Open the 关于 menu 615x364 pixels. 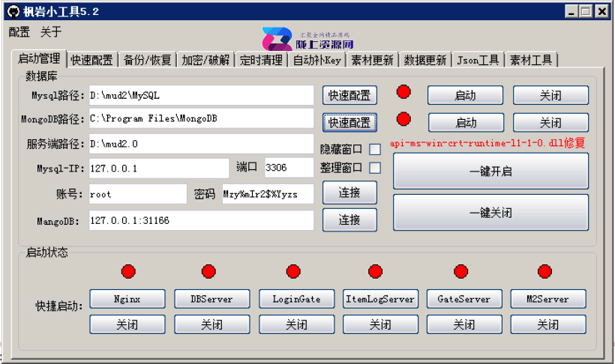51,32
